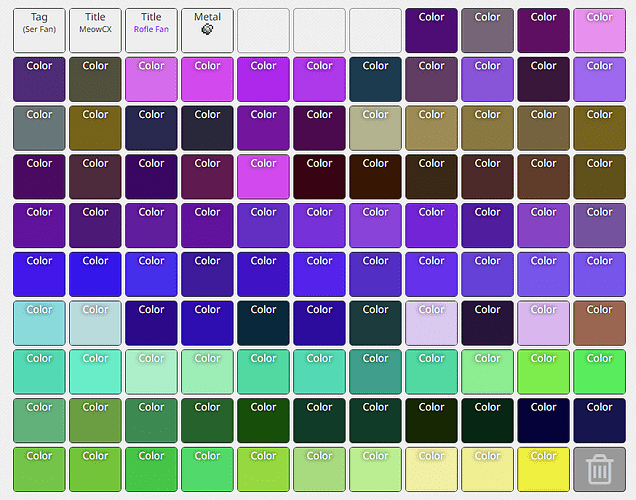Viewport: 636px width, 500px height.
Task: Choose the pale yellow Color swatch left of bright yellow
Action: click(x=487, y=469)
